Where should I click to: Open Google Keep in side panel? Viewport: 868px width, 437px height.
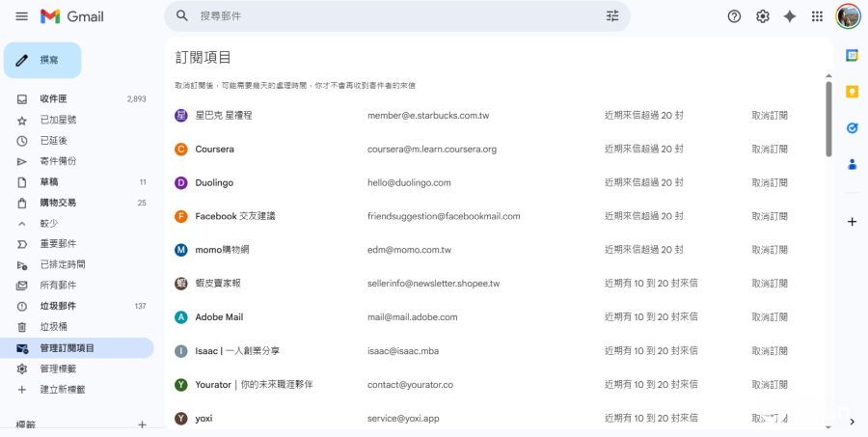tap(852, 92)
